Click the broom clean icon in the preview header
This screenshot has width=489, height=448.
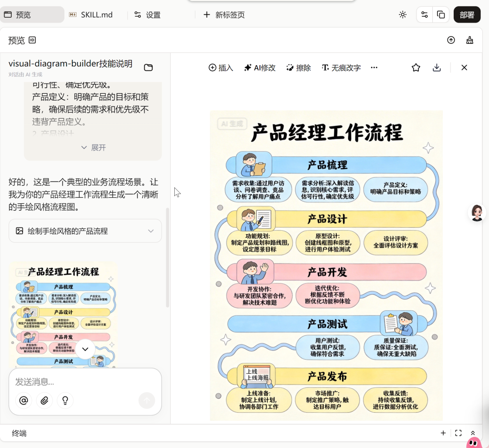470,40
